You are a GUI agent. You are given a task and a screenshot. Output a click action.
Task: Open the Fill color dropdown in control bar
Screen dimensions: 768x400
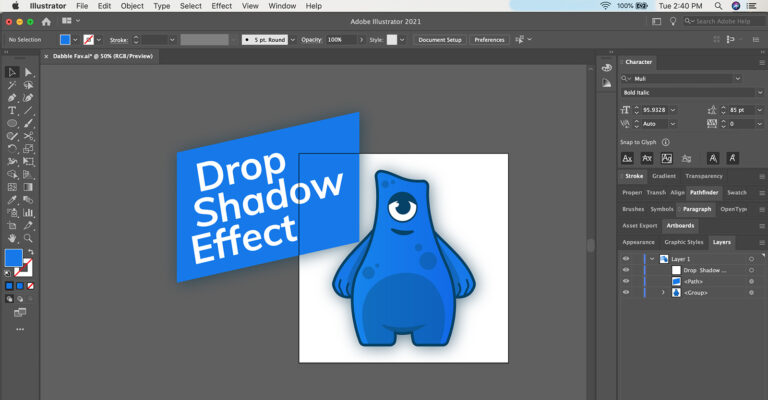coord(75,40)
